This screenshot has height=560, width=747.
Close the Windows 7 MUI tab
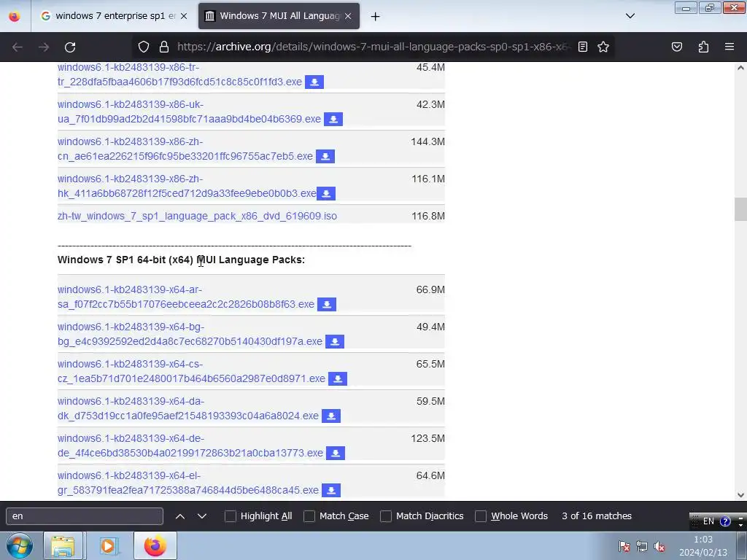click(348, 16)
